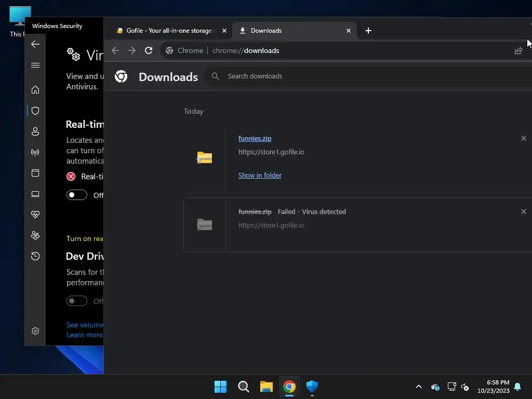The image size is (532, 399).
Task: Select the Downloads tab
Action: (295, 31)
